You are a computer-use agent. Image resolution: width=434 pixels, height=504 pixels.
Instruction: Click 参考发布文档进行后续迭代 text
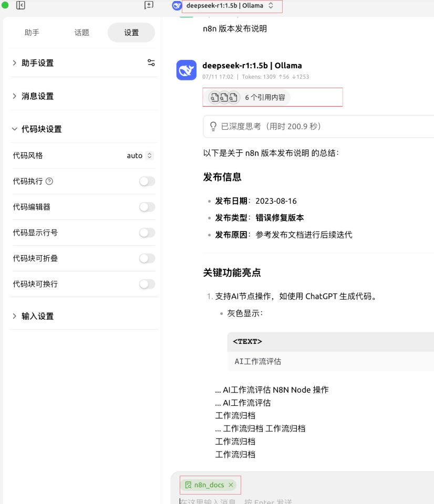(304, 235)
